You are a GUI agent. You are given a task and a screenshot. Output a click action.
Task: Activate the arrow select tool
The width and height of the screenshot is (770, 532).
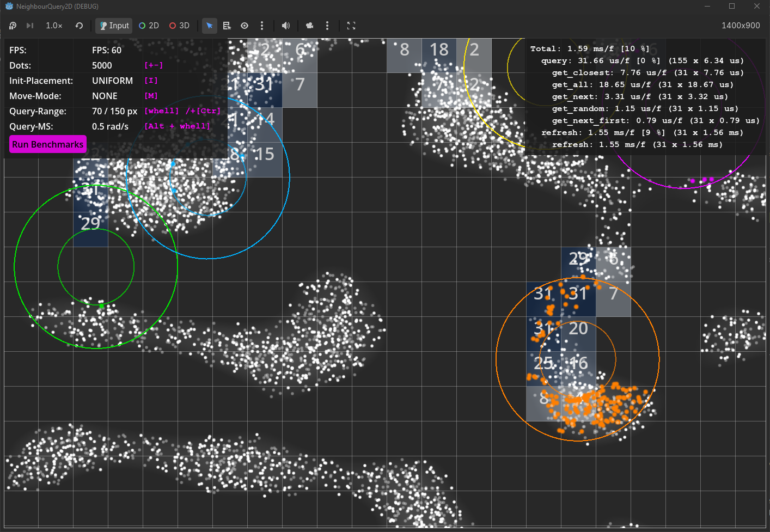[210, 26]
